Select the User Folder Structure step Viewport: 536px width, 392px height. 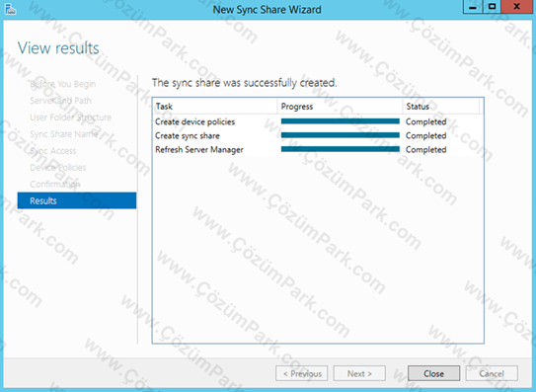pyautogui.click(x=70, y=118)
